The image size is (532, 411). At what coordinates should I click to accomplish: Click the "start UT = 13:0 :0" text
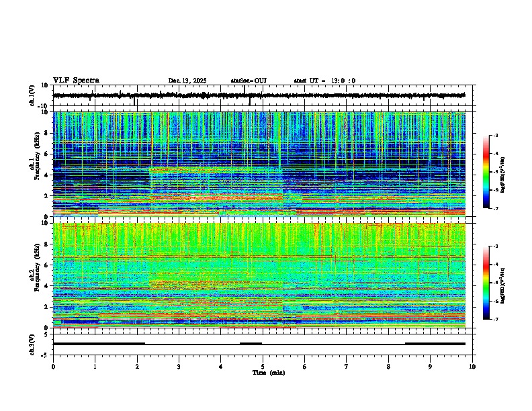point(324,81)
